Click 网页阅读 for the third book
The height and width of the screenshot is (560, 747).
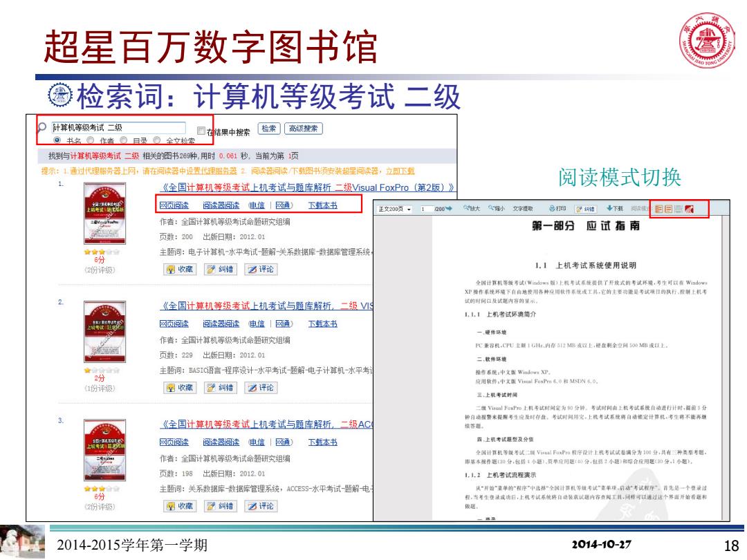(174, 442)
